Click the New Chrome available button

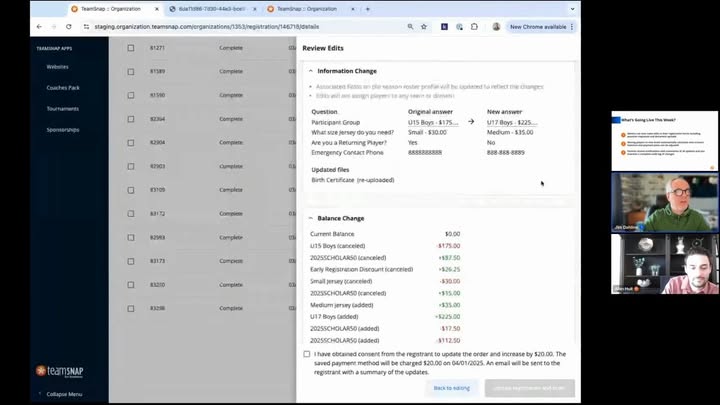click(x=538, y=27)
